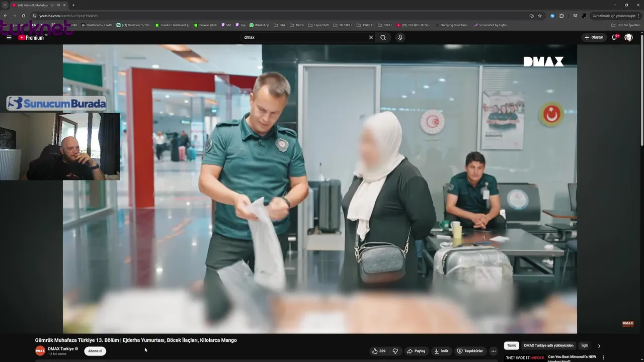Screen dimensions: 644x362
Task: Reload the current page
Action: [23, 16]
